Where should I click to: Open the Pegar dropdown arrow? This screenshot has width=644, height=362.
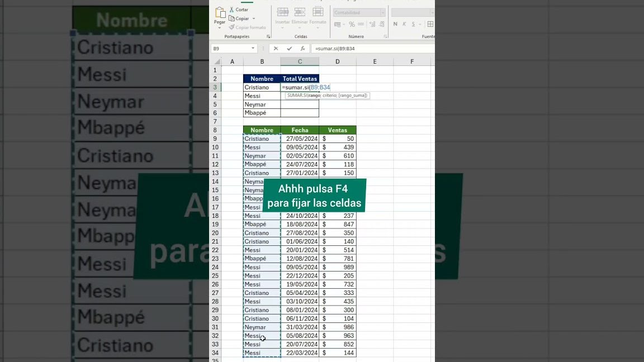[x=220, y=28]
